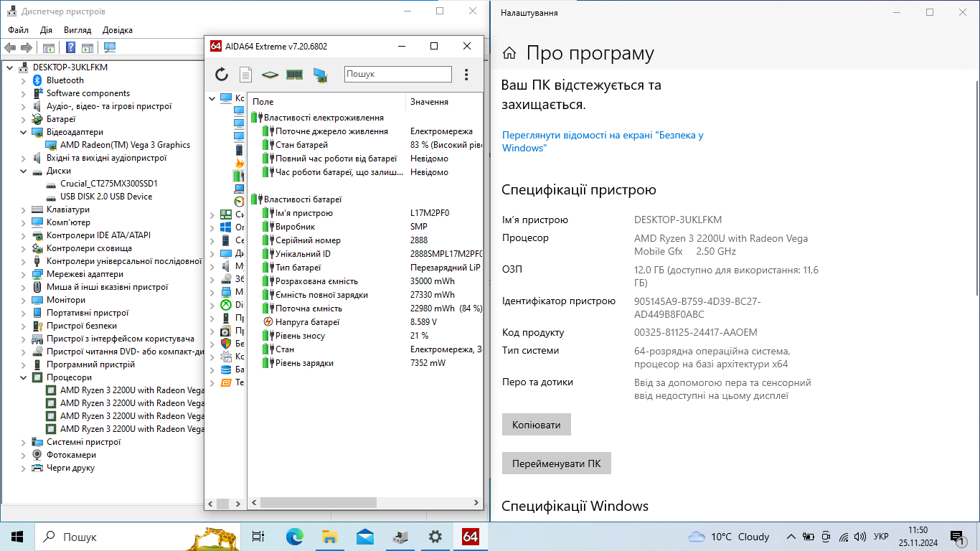Open the Файл menu in Device Manager

(x=19, y=30)
